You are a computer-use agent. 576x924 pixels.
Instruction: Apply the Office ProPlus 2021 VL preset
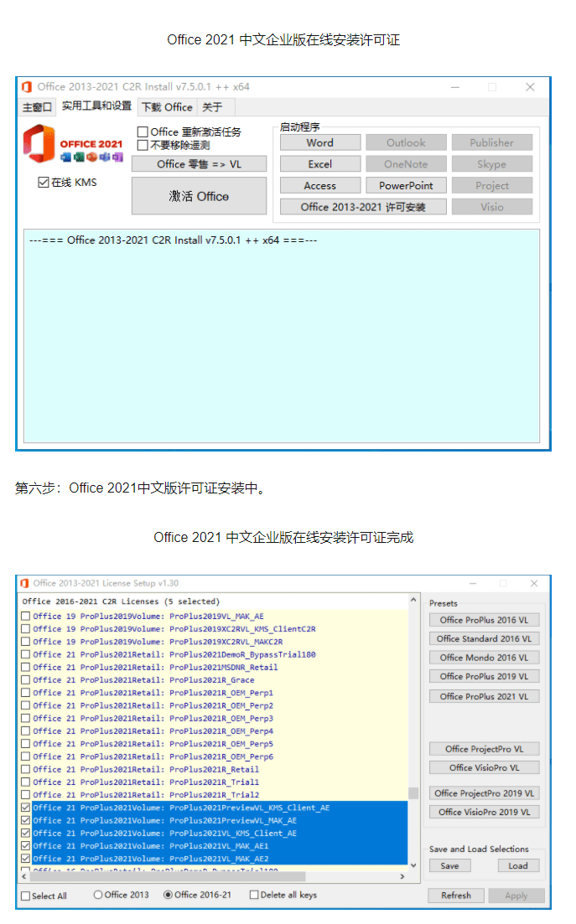point(484,696)
